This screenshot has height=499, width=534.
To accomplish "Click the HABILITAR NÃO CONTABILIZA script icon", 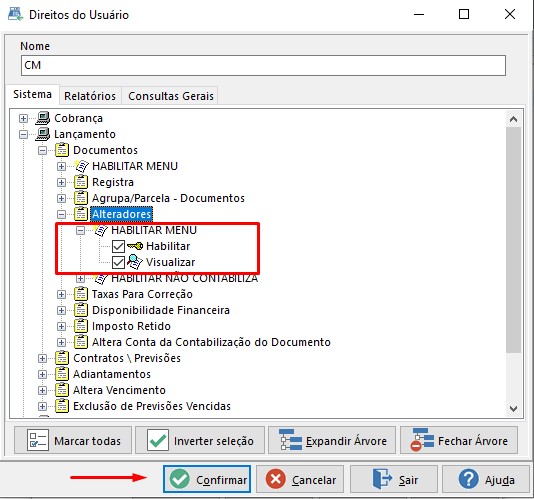I will [101, 278].
